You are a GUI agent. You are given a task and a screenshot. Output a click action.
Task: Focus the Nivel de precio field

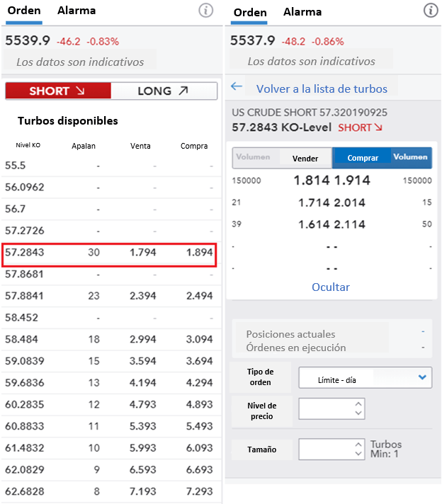click(x=331, y=409)
